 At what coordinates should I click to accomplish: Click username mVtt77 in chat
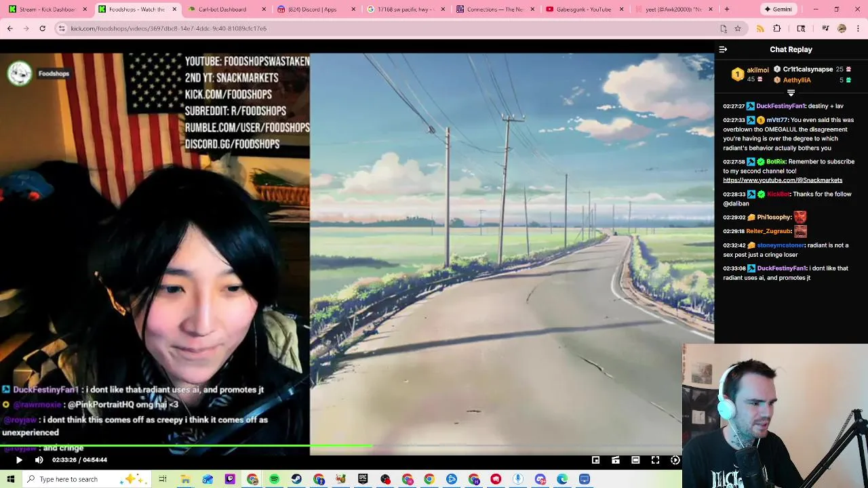click(776, 120)
